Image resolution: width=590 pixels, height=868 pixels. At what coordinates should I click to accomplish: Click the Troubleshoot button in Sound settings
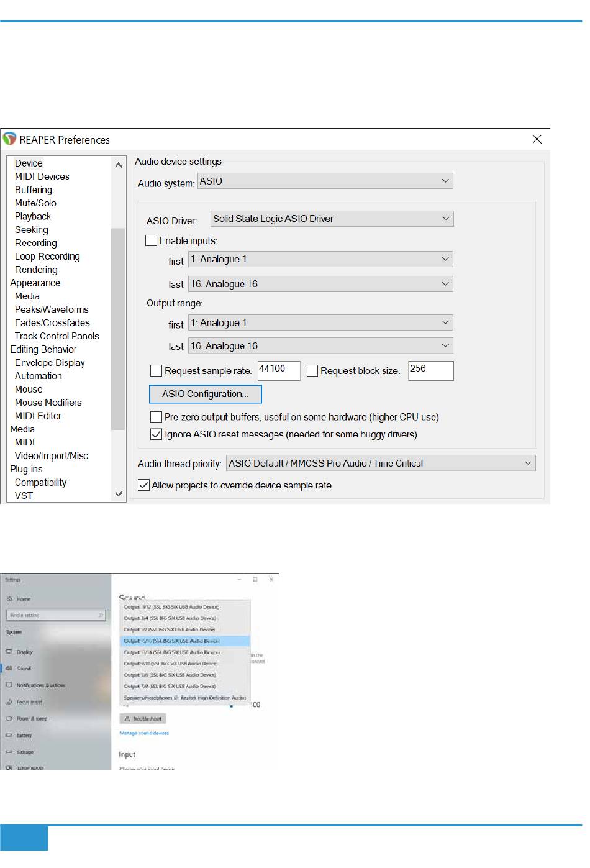[x=143, y=719]
